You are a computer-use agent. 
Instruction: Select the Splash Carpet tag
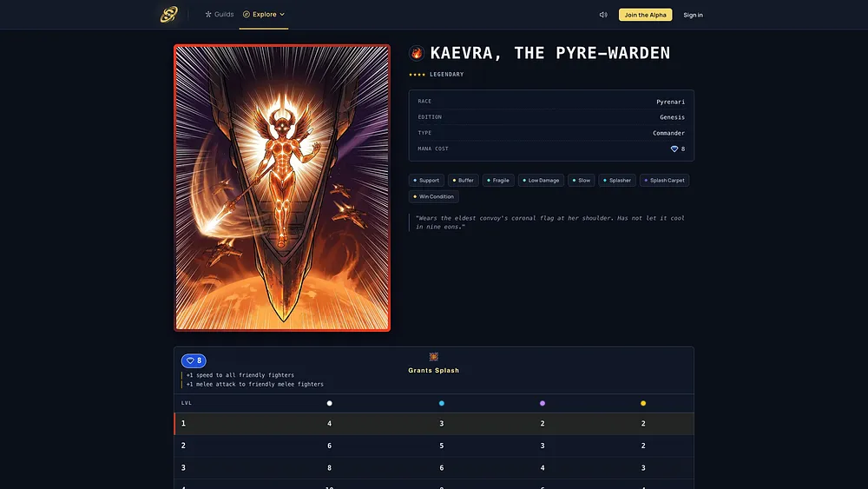click(x=664, y=180)
